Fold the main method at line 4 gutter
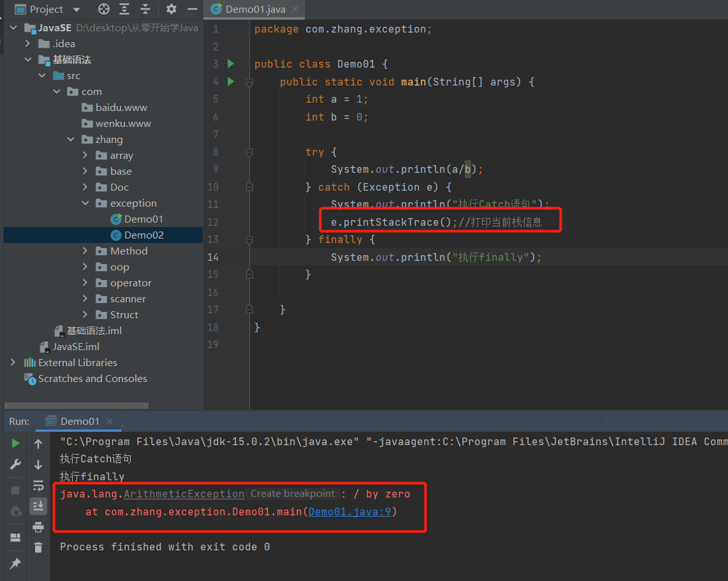728x581 pixels. 249,83
